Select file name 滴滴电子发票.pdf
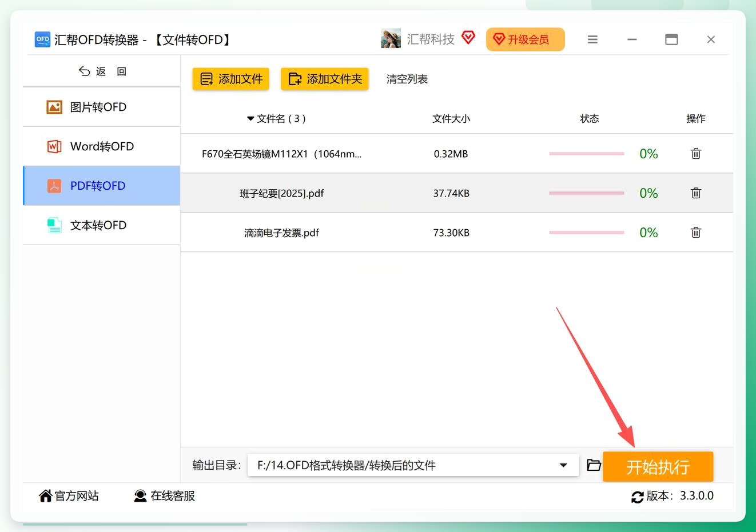This screenshot has width=756, height=532. point(282,233)
